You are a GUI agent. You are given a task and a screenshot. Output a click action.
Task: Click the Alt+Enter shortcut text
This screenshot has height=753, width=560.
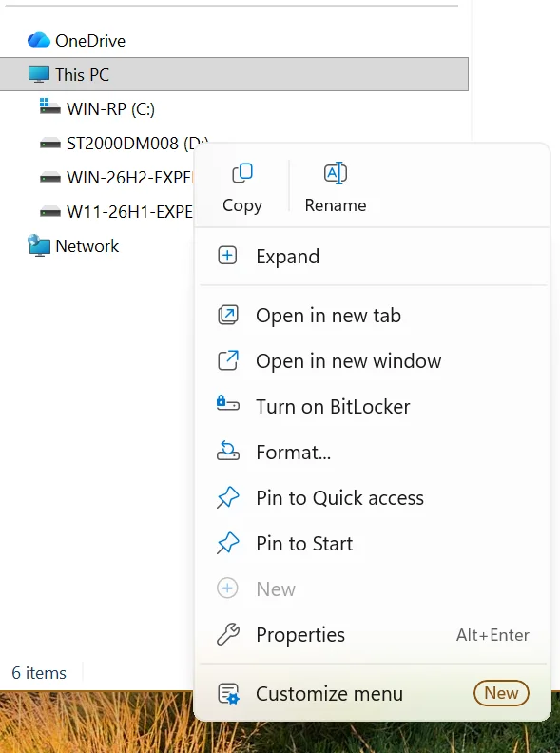point(492,635)
